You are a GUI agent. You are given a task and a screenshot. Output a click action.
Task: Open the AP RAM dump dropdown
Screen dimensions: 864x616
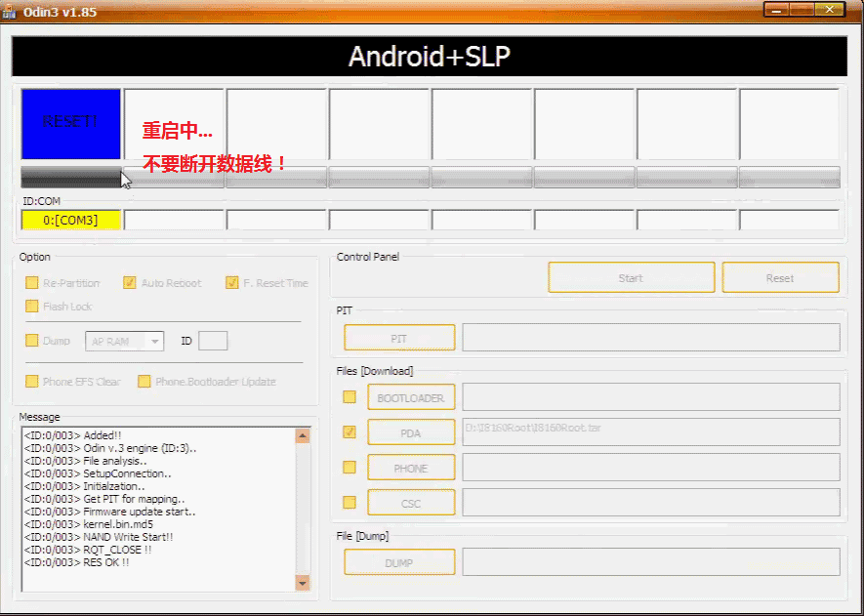[125, 341]
